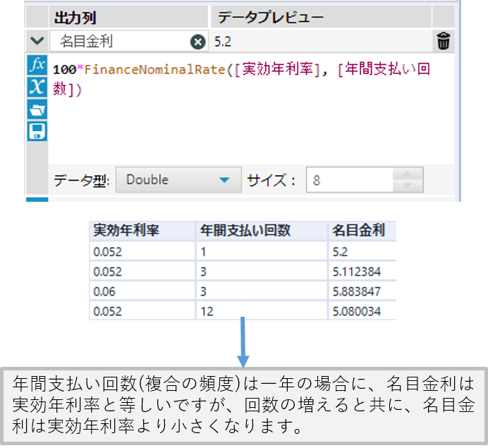The height and width of the screenshot is (448, 488).
Task: Click the 名目金利 output column name field
Action: (120, 42)
